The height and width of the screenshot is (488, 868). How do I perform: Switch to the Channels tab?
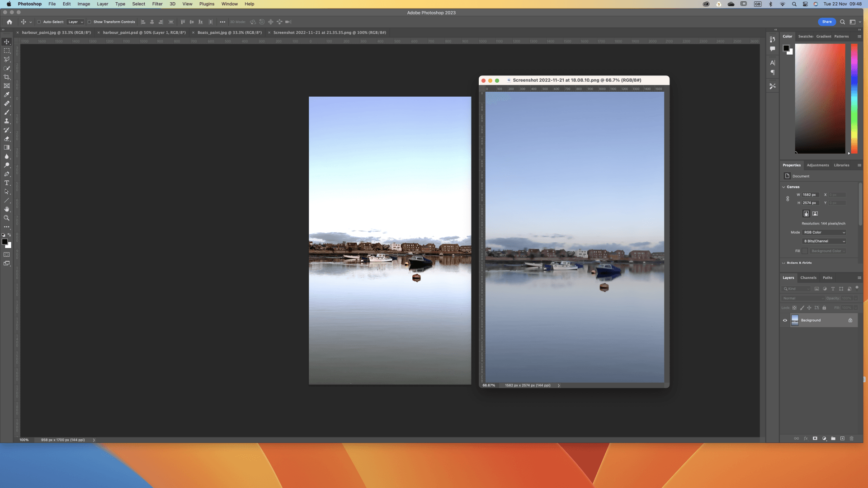tap(808, 278)
